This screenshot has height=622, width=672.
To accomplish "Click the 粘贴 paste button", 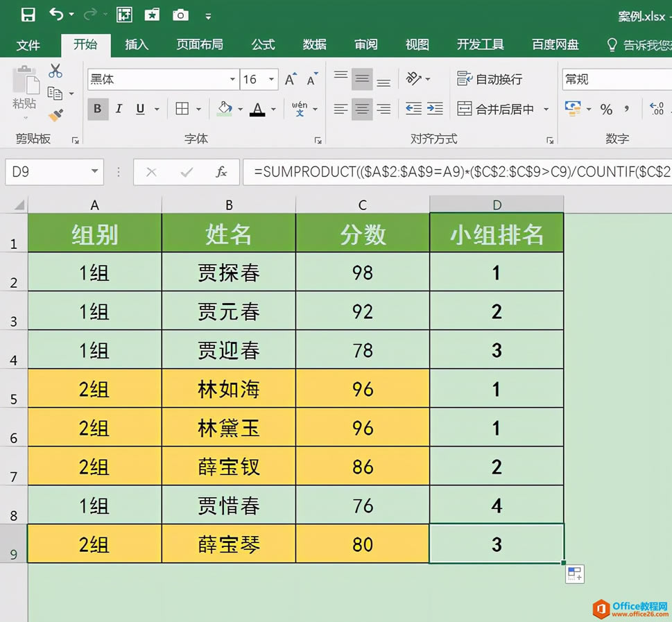I will [x=25, y=88].
